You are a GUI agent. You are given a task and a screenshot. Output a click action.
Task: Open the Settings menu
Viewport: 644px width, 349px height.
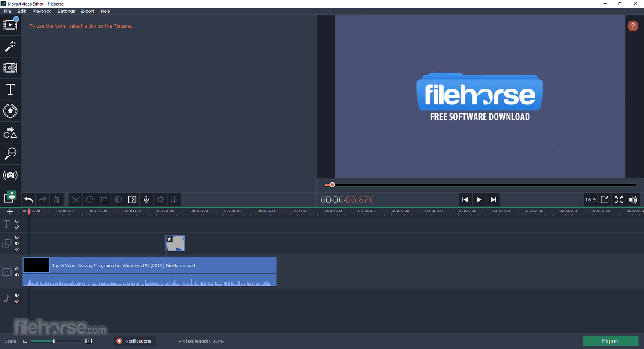tap(66, 11)
